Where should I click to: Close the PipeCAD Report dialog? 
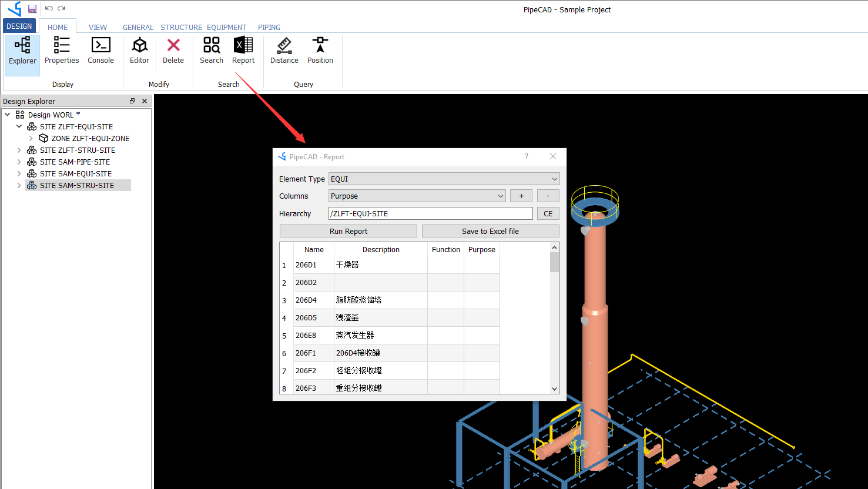(x=553, y=156)
